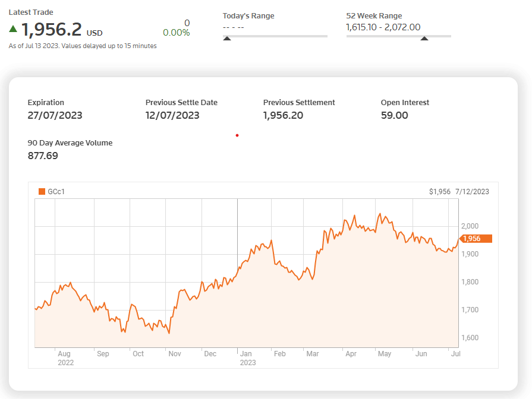
Task: Click the 0.00% change percentage
Action: coord(176,33)
